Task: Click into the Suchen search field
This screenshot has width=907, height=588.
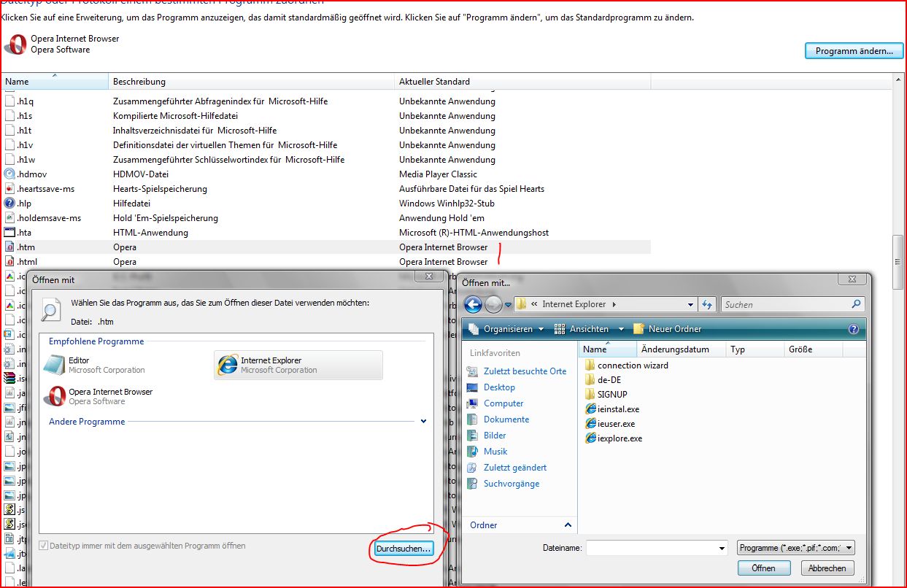Action: 786,304
